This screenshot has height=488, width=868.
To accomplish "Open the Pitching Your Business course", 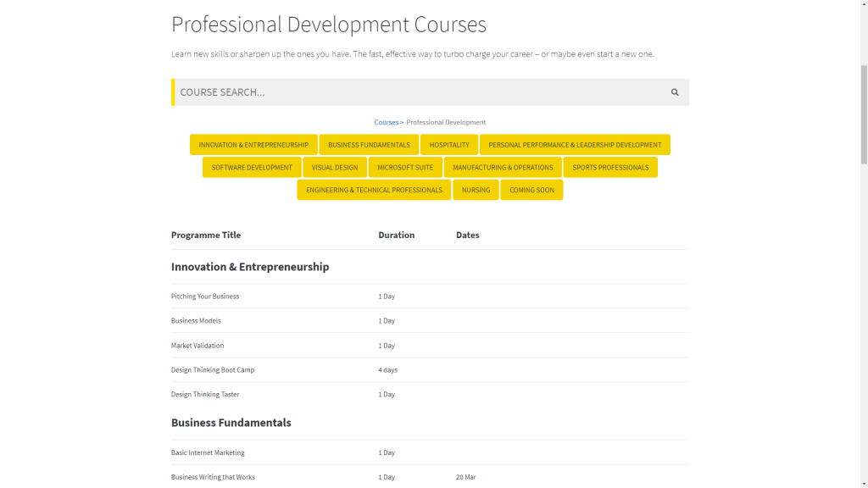I will point(205,297).
